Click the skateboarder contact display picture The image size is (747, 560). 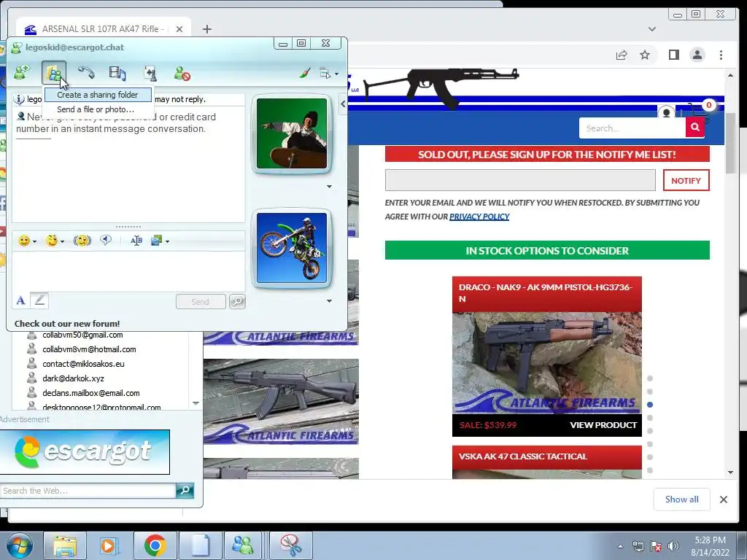click(292, 133)
